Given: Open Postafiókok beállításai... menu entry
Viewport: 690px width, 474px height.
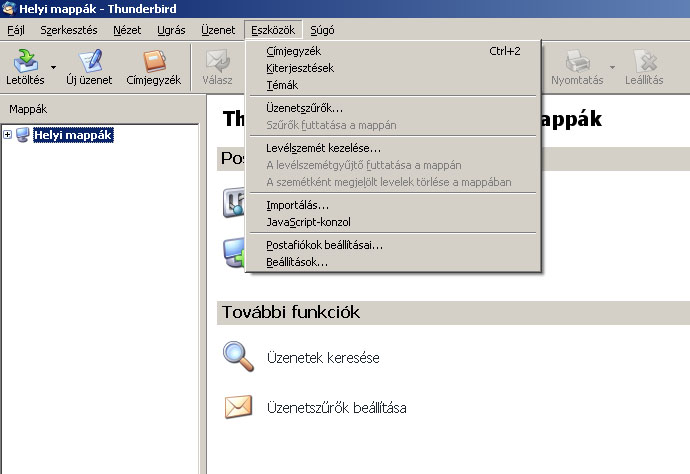Looking at the screenshot, I should point(393,245).
